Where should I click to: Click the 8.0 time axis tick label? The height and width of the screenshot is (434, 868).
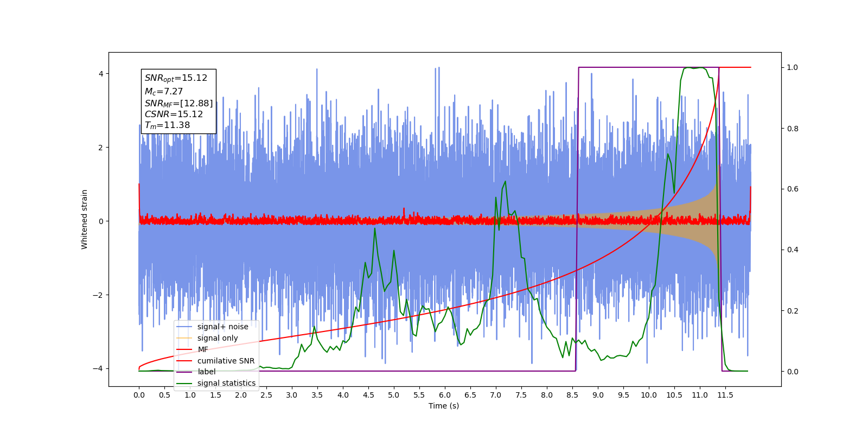coord(547,395)
